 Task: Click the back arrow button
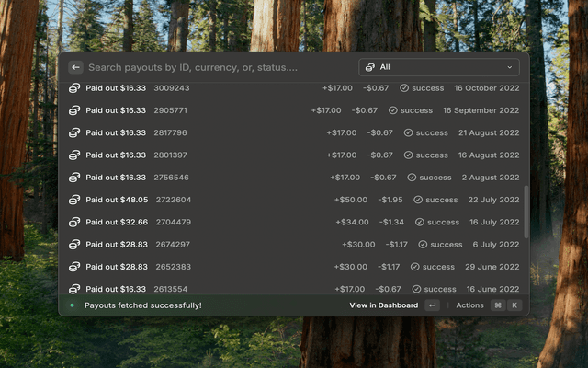75,67
